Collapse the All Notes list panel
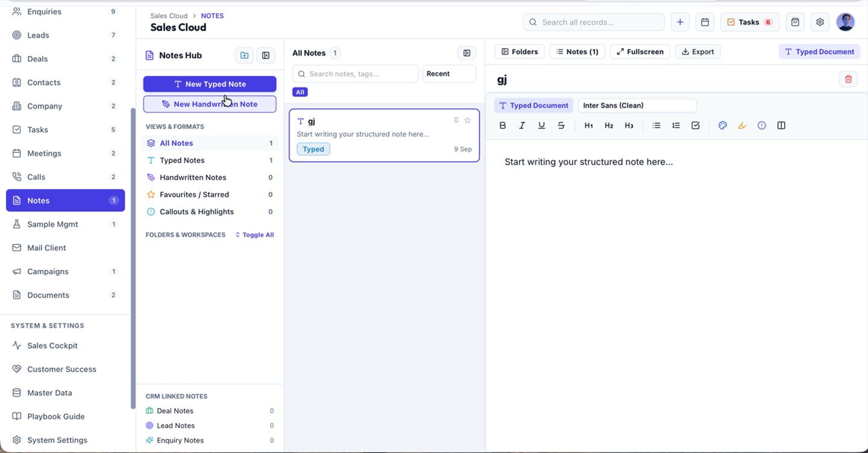Image resolution: width=868 pixels, height=453 pixels. pyautogui.click(x=467, y=53)
